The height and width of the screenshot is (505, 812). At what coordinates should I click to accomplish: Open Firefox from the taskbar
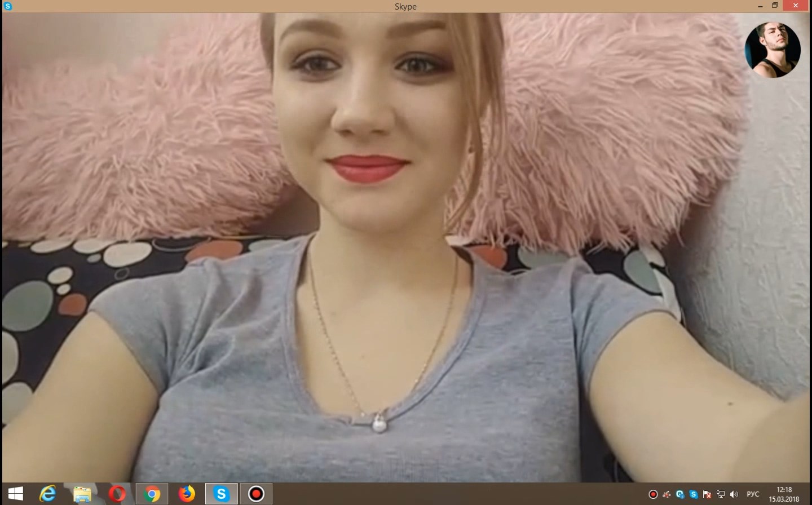[x=186, y=494]
